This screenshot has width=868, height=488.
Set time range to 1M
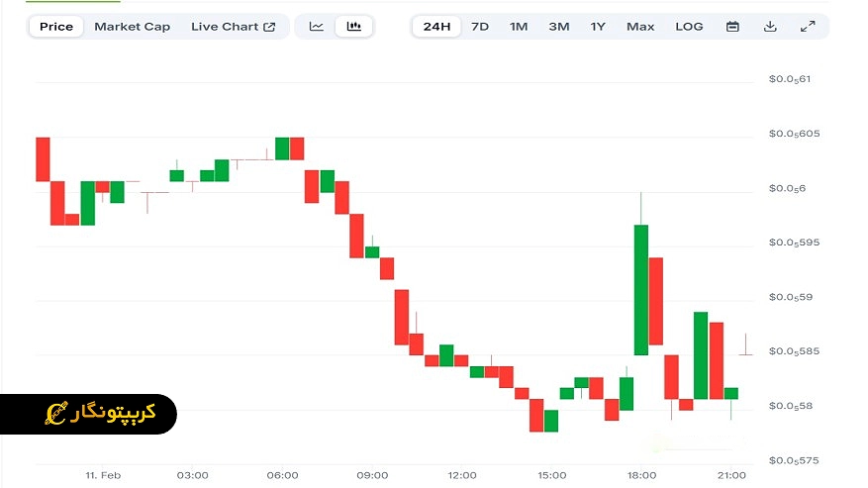tap(519, 27)
